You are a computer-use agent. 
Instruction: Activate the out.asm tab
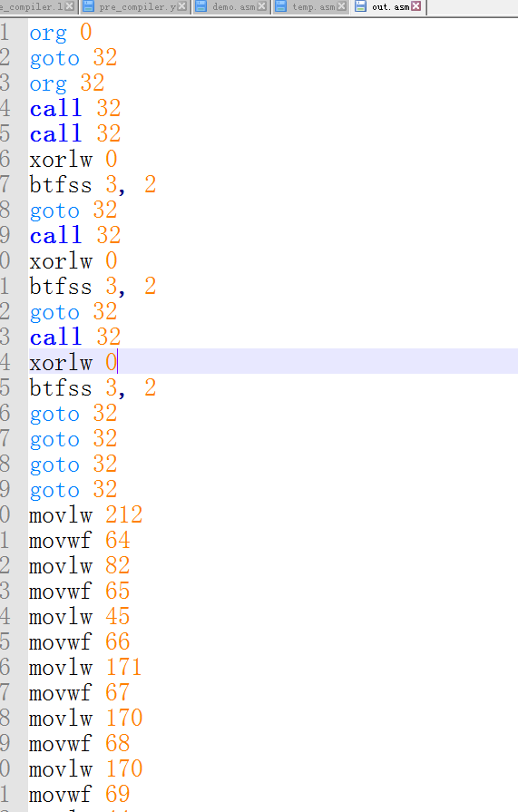(388, 7)
